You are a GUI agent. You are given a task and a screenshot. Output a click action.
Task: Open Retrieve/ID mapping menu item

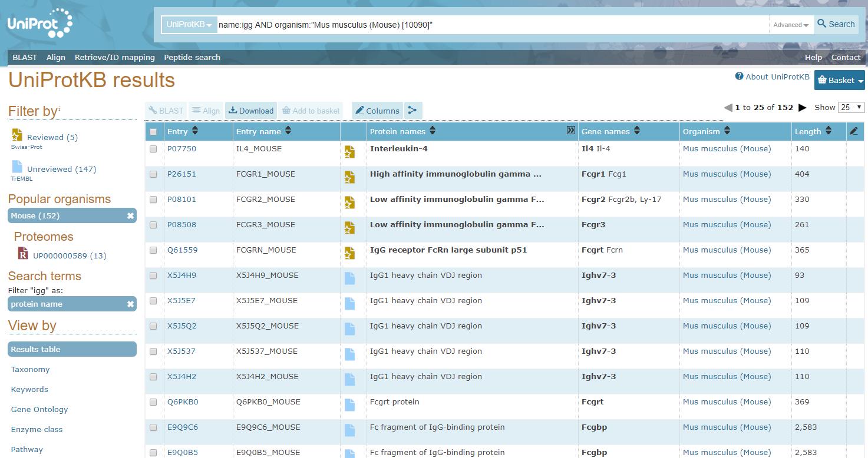(114, 57)
